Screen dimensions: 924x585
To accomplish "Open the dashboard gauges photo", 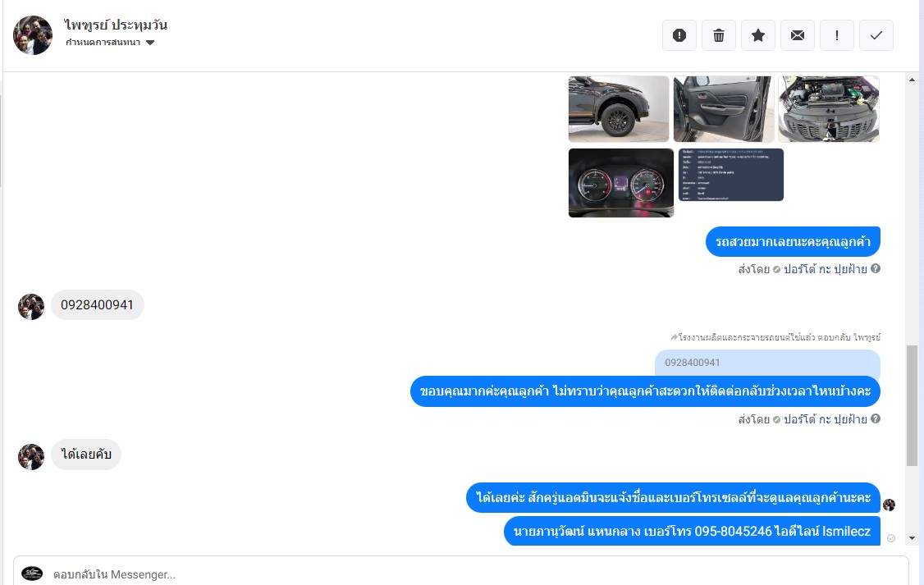I will pyautogui.click(x=621, y=183).
